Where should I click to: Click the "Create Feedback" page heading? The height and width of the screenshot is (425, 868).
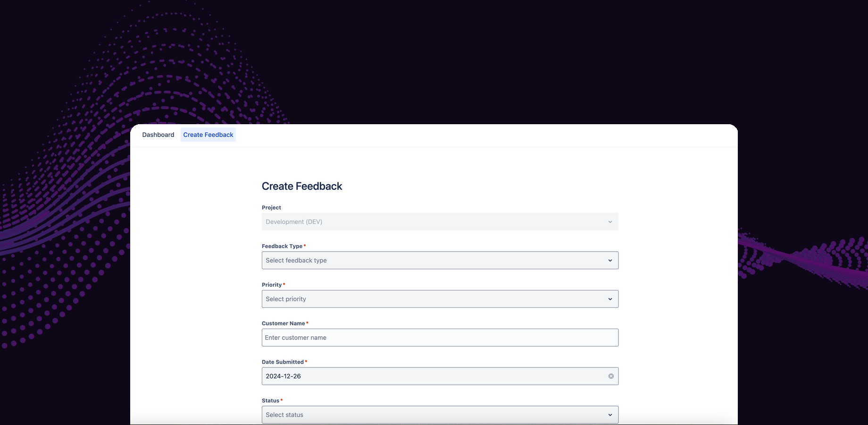tap(302, 187)
